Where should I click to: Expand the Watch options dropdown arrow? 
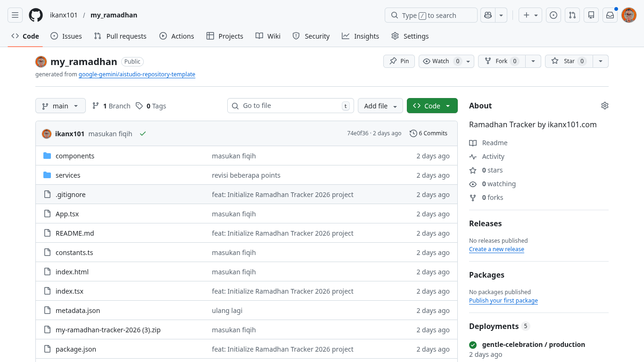point(468,61)
